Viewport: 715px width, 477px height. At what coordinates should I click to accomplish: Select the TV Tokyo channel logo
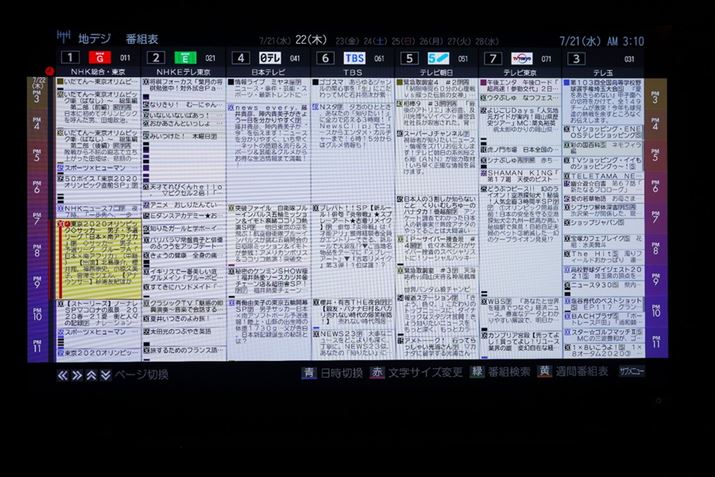click(x=521, y=58)
